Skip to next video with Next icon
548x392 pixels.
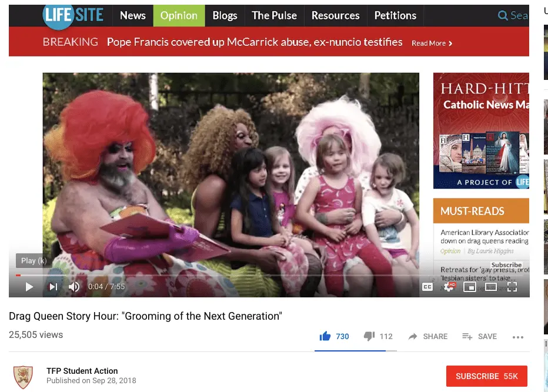(53, 287)
